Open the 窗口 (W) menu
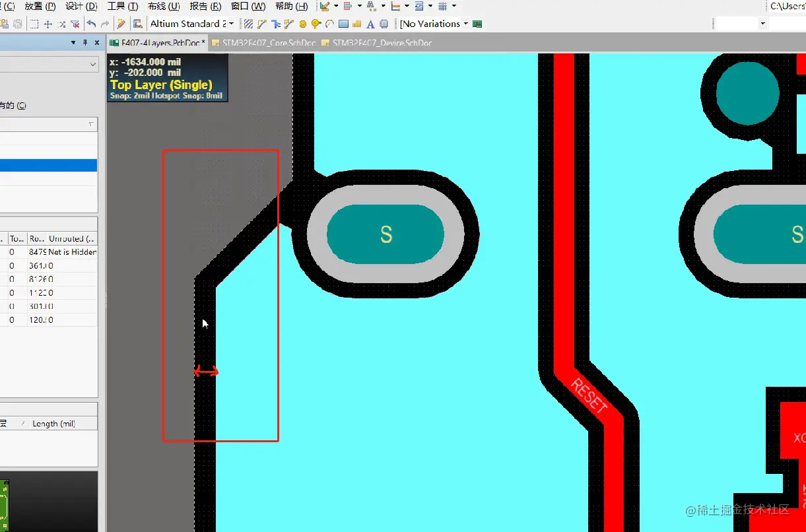The height and width of the screenshot is (532, 806). [248, 6]
